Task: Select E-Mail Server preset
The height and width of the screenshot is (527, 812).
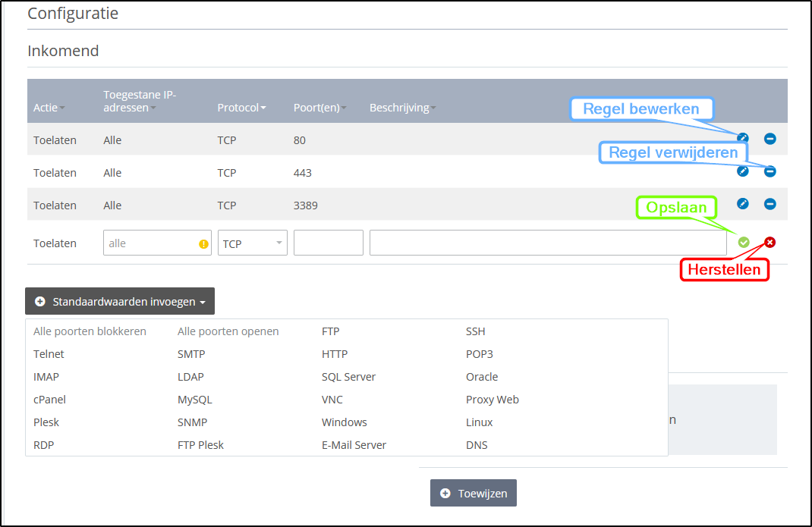Action: (354, 445)
